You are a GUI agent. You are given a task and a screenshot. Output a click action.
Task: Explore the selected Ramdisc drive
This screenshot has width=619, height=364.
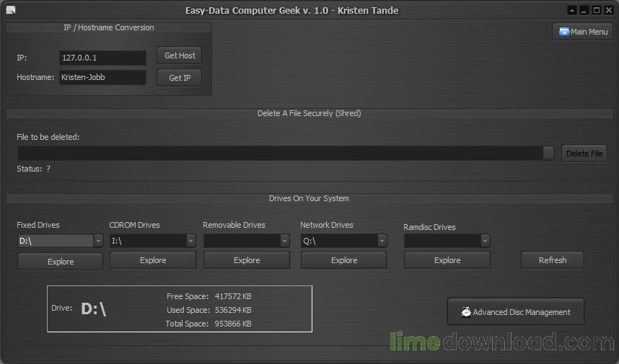pos(447,260)
